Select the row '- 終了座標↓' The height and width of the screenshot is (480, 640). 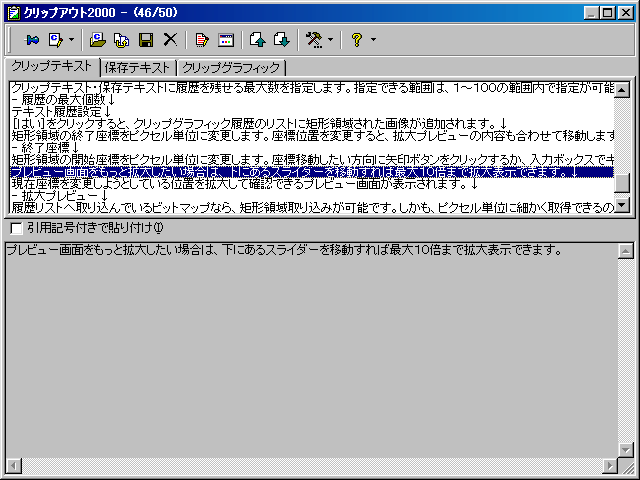tap(312, 148)
